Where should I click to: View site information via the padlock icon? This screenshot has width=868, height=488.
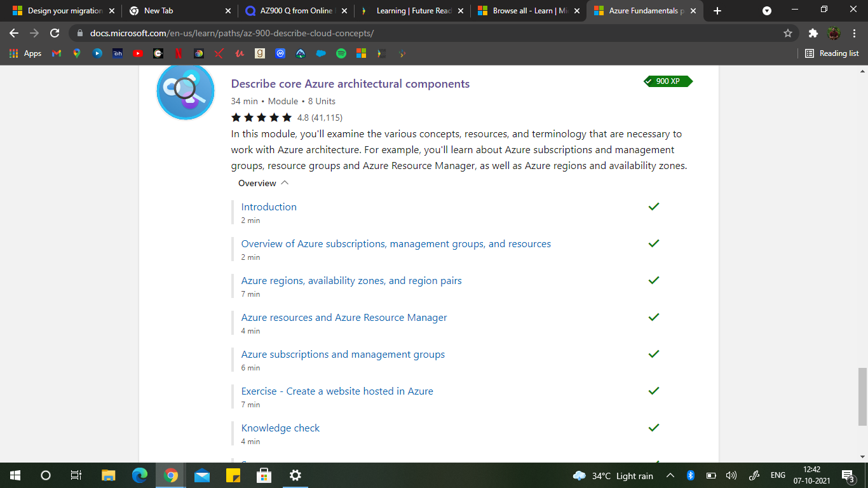coord(79,33)
